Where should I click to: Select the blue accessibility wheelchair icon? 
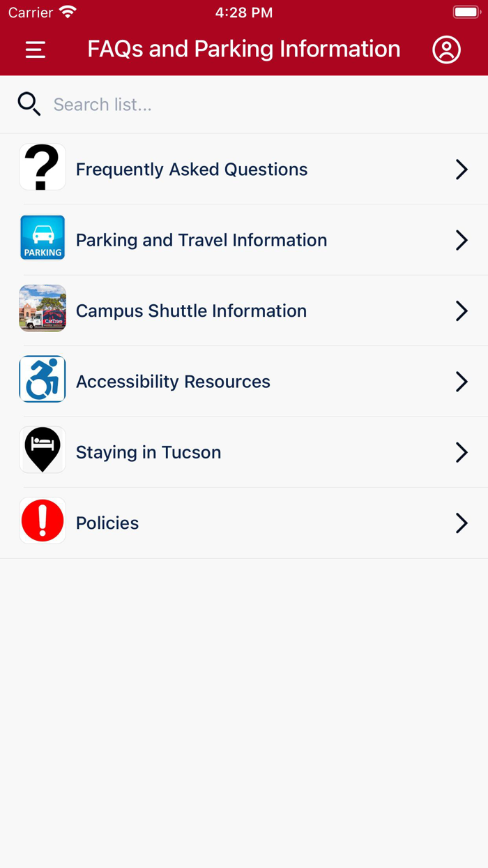tap(42, 379)
